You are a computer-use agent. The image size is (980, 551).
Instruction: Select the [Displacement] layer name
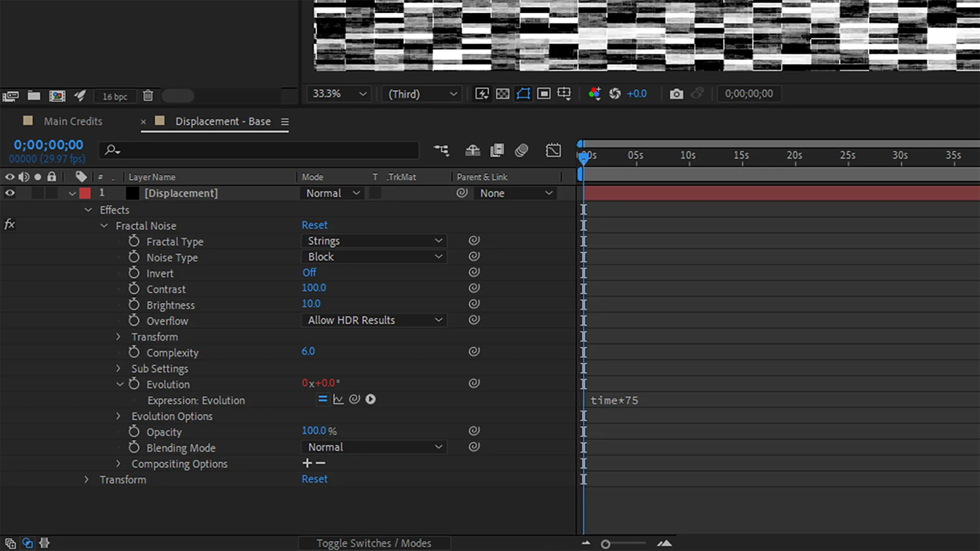tap(181, 193)
